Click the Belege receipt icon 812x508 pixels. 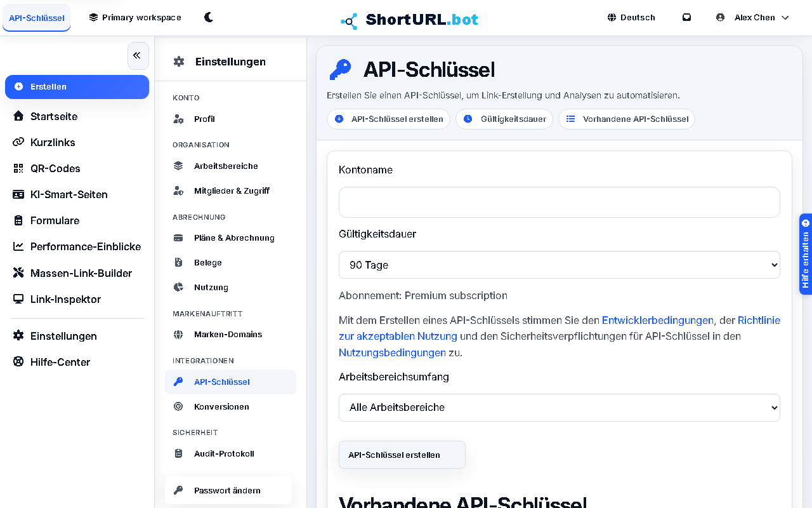(x=178, y=262)
